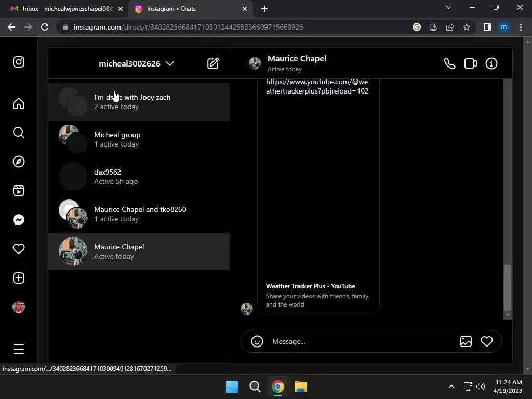Click page scrollbar down arrow
The width and height of the screenshot is (532, 399).
pyautogui.click(x=527, y=369)
